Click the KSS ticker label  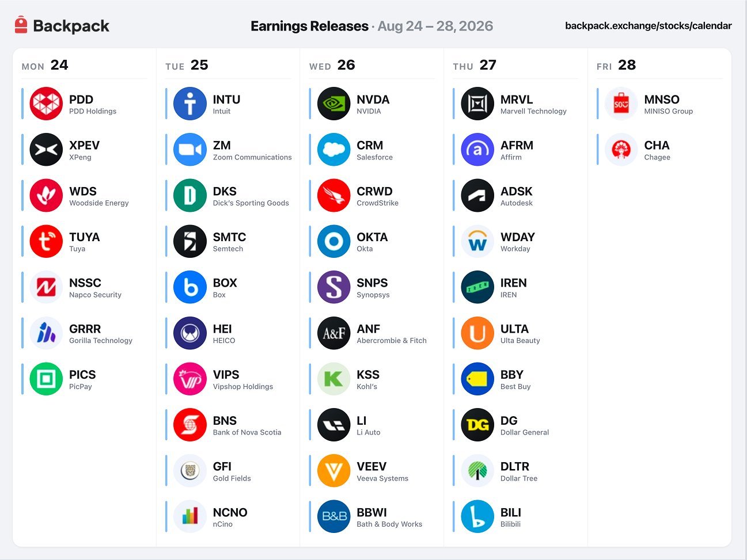pyautogui.click(x=368, y=375)
